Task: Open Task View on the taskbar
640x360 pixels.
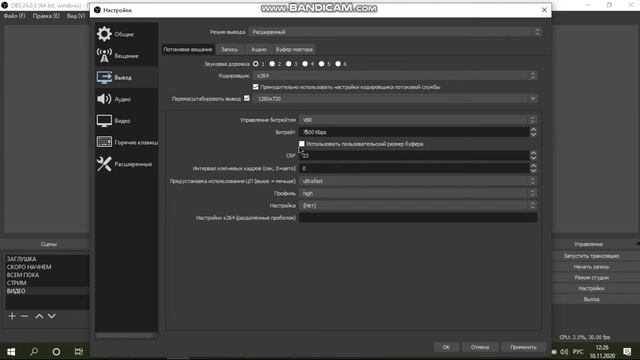Action: (79, 351)
